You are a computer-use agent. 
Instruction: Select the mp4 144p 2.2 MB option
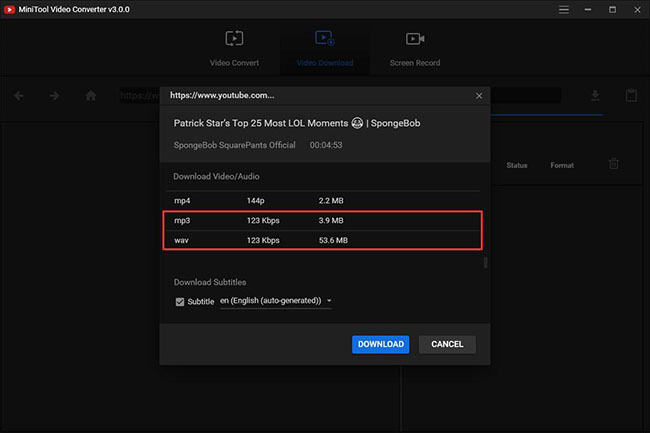[323, 201]
